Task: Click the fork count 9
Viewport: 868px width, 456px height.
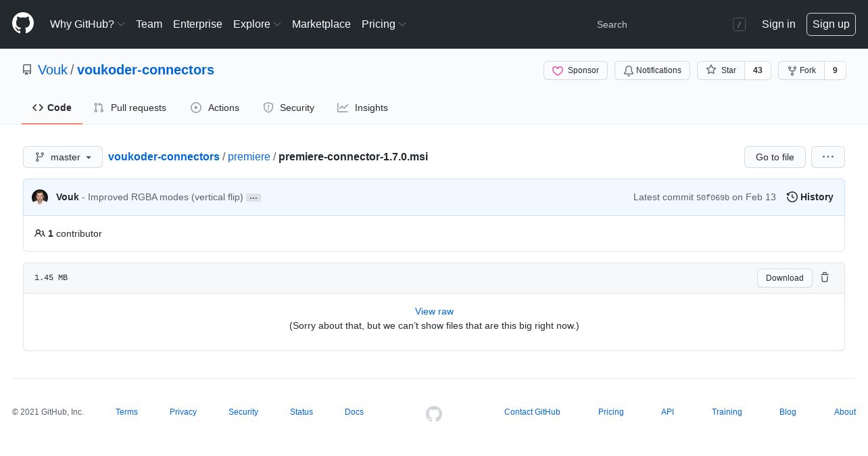Action: click(x=836, y=70)
